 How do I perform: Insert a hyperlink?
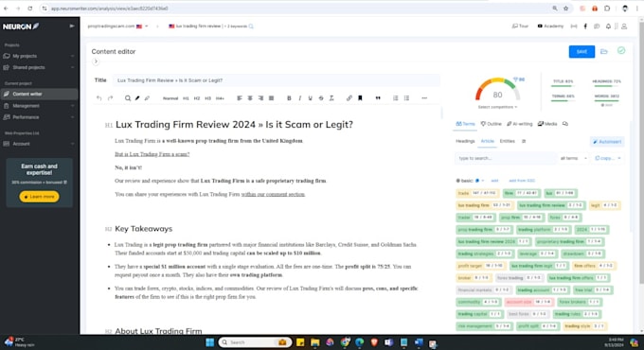coord(349,98)
